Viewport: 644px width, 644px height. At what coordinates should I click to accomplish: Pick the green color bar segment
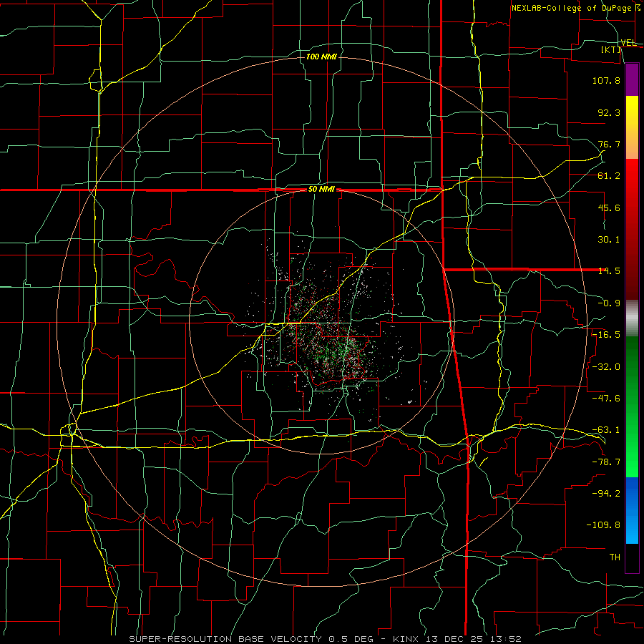(632, 406)
